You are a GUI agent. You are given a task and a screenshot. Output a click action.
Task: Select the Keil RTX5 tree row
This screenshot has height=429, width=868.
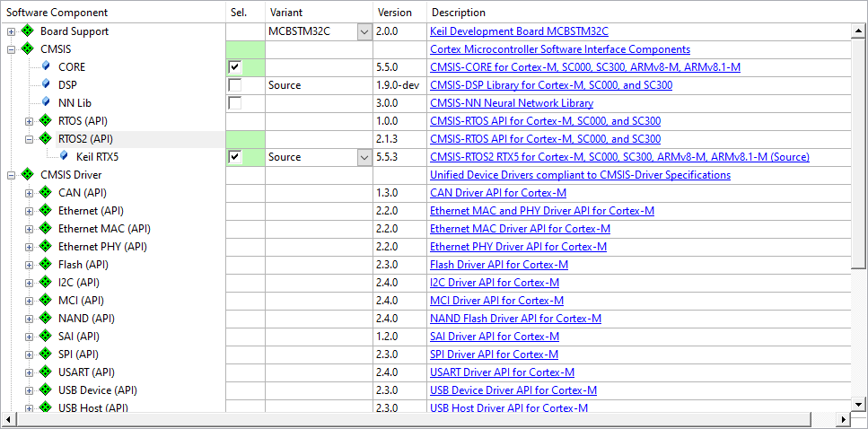point(98,157)
